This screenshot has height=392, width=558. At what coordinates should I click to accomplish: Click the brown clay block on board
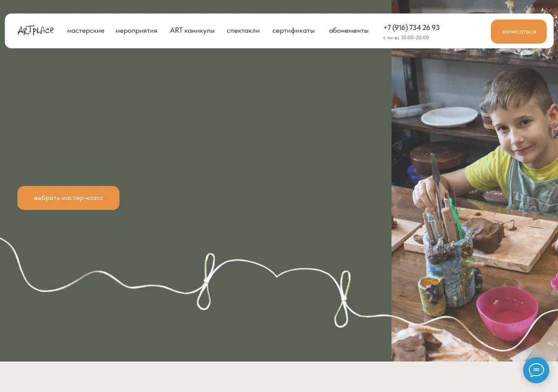tap(484, 235)
